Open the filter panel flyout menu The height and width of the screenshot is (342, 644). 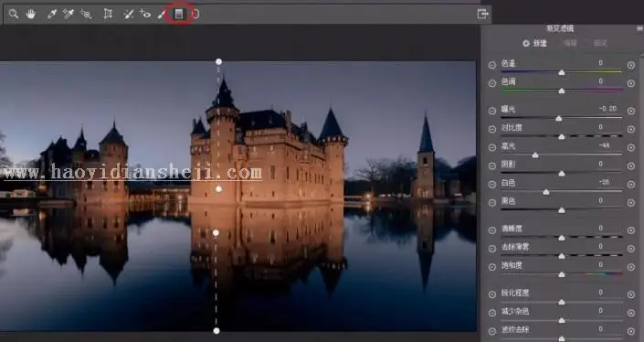pyautogui.click(x=640, y=28)
